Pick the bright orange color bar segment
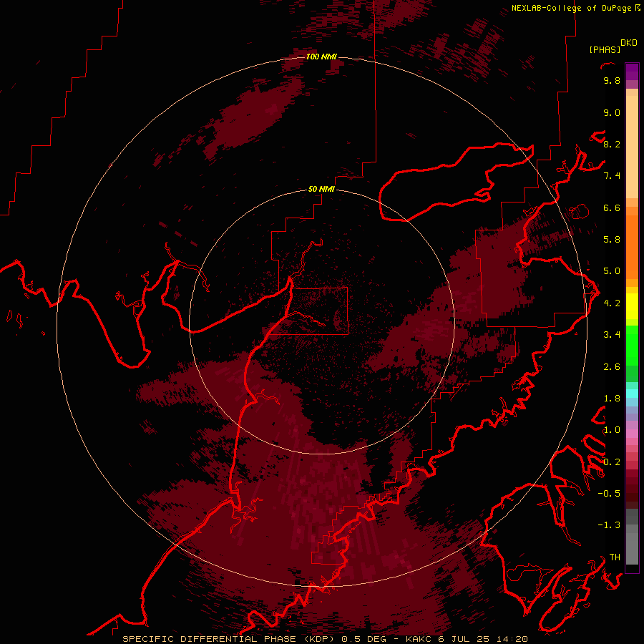This screenshot has height=644, width=644. (632, 248)
